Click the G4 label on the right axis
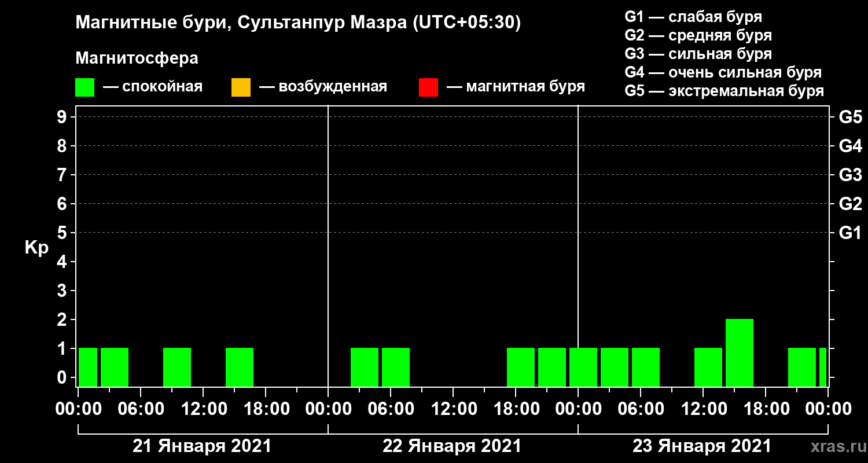The height and width of the screenshot is (463, 868). (x=850, y=146)
